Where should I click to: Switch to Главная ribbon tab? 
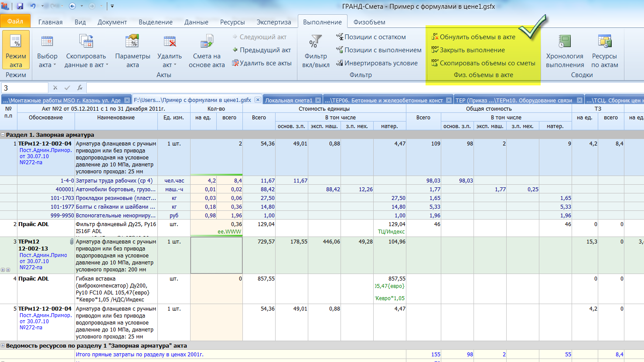[51, 22]
